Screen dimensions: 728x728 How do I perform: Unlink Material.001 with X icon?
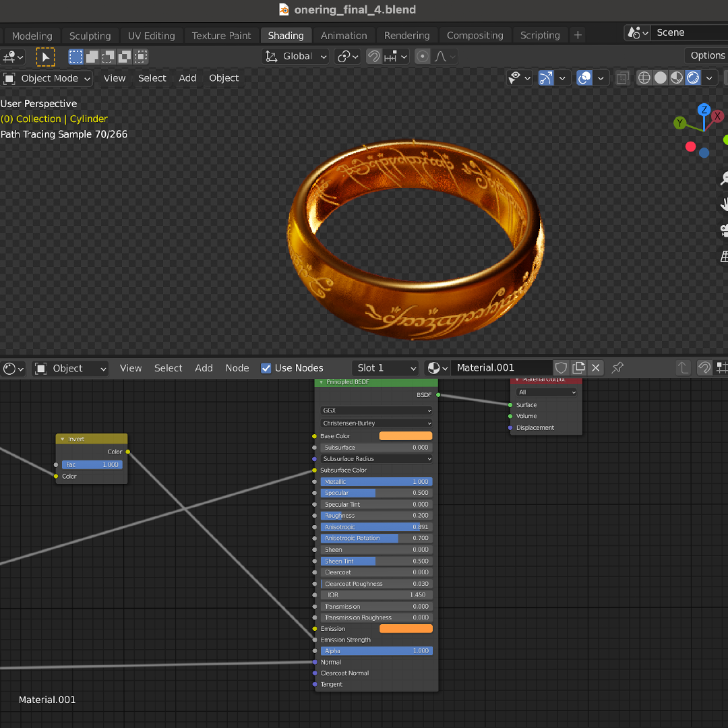596,368
